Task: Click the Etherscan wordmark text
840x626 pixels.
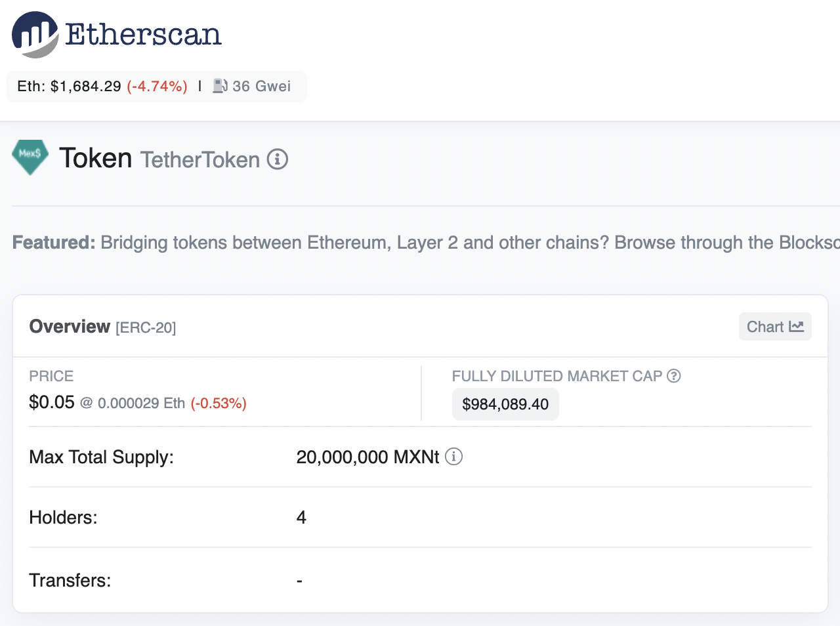Action: pyautogui.click(x=143, y=34)
